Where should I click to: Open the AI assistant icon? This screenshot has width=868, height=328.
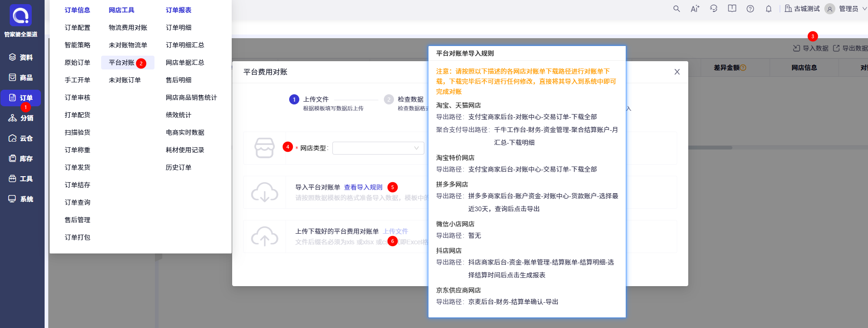[695, 9]
